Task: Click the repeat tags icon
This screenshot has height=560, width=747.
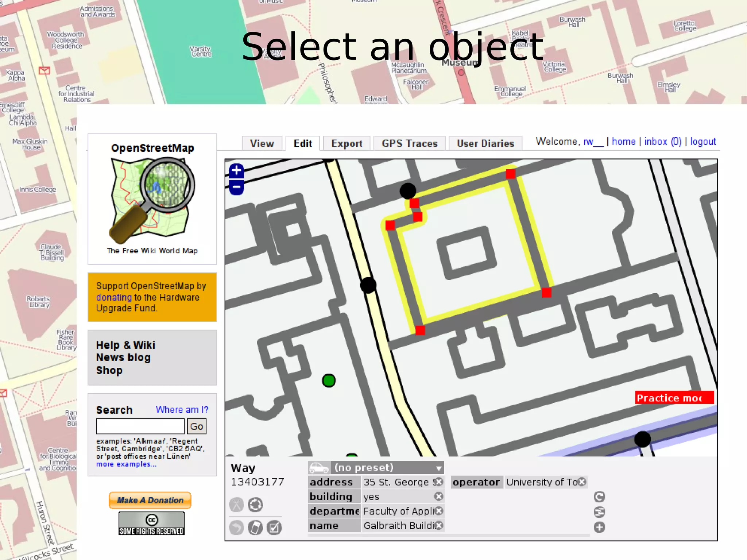Action: (599, 497)
